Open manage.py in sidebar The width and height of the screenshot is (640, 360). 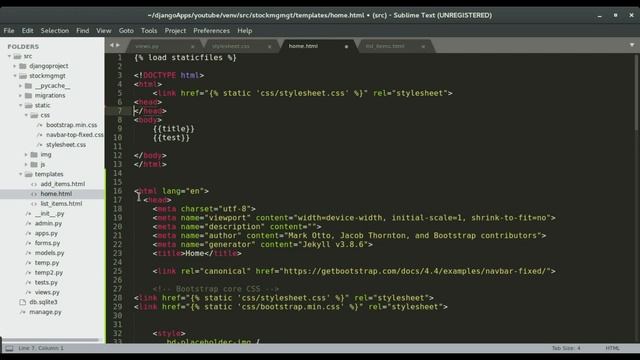(45, 312)
